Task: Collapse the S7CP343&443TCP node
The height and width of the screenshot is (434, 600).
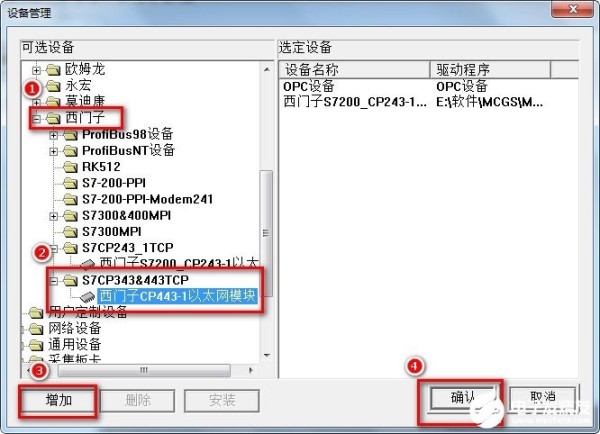Action: tap(54, 281)
